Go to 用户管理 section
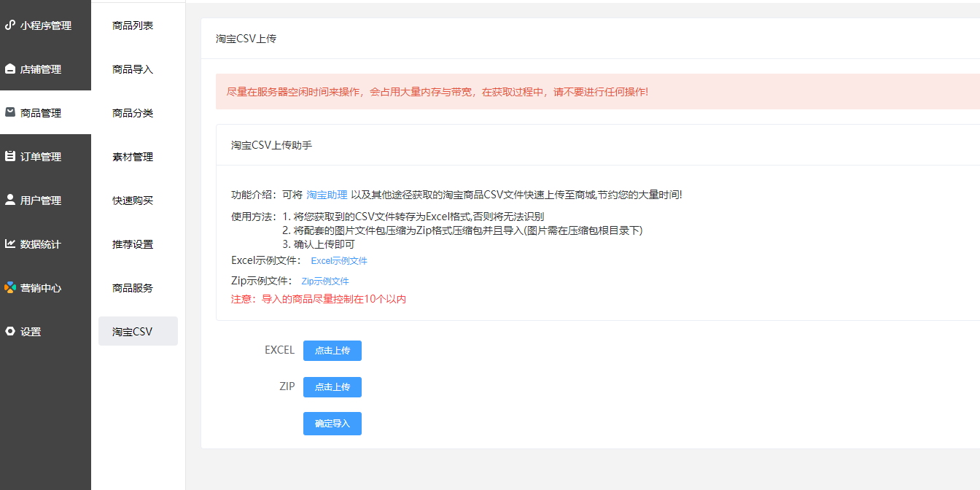This screenshot has width=980, height=490. tap(45, 200)
